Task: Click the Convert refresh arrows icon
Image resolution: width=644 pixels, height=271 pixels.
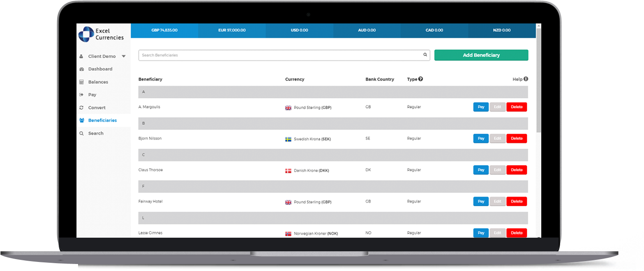Action: (x=81, y=108)
